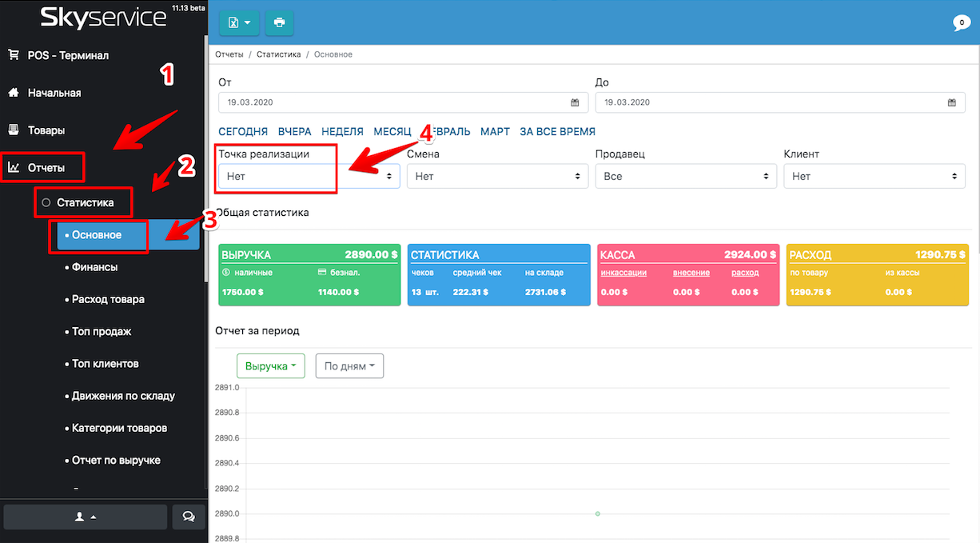The image size is (980, 543).
Task: Click the green data point on chart
Action: click(x=597, y=513)
